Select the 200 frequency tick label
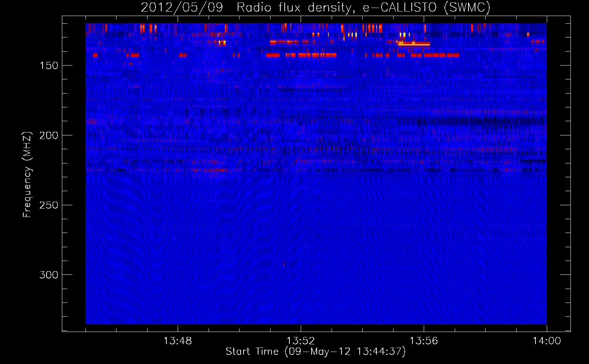Viewport: 589px width, 364px height. pos(49,135)
